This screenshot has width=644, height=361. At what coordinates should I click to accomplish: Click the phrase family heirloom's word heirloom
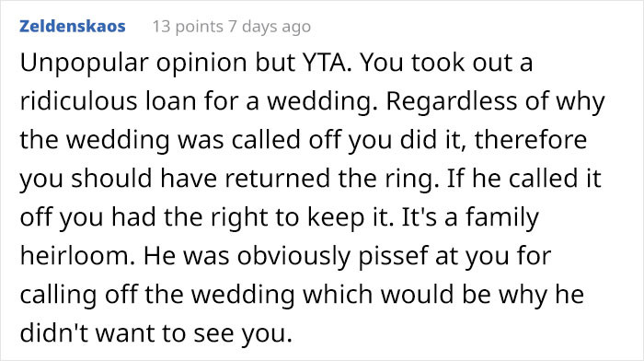click(x=77, y=255)
